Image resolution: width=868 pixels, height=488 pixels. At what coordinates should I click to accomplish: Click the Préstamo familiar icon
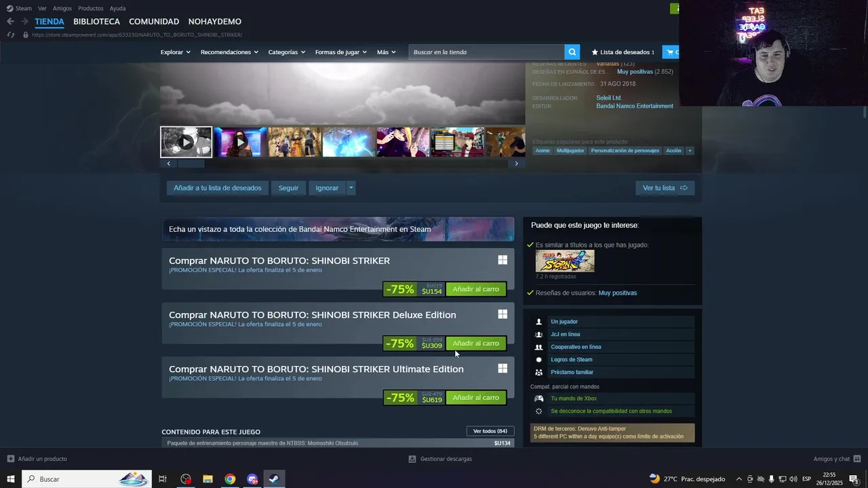[539, 372]
